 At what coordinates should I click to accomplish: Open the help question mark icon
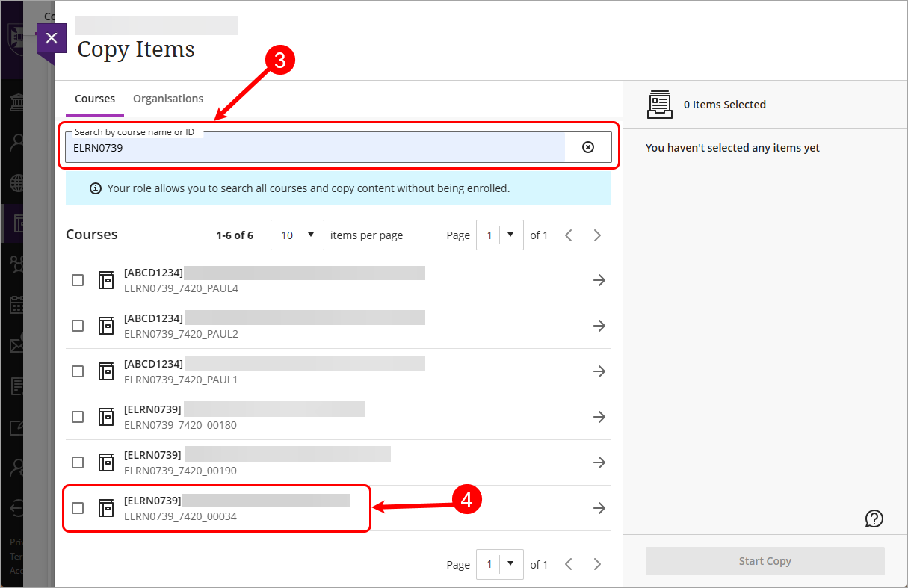(x=874, y=519)
